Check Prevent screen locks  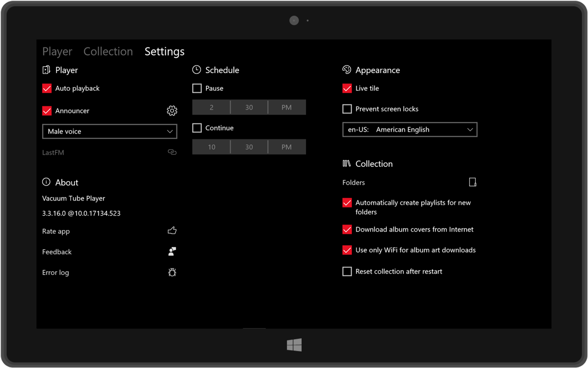[x=347, y=109]
